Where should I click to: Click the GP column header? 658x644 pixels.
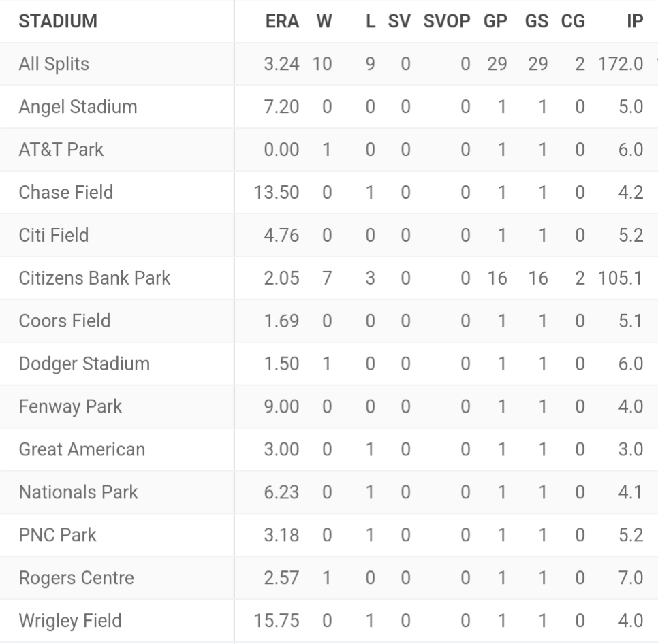coord(495,21)
